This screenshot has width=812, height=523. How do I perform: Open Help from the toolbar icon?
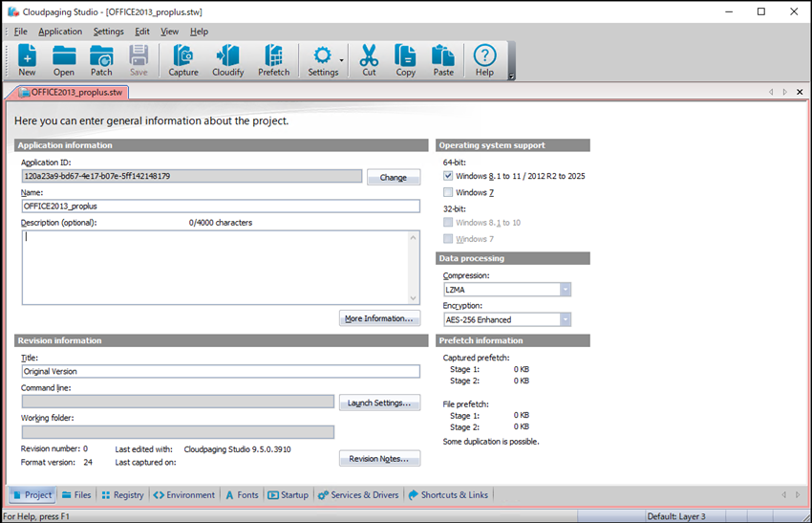485,59
